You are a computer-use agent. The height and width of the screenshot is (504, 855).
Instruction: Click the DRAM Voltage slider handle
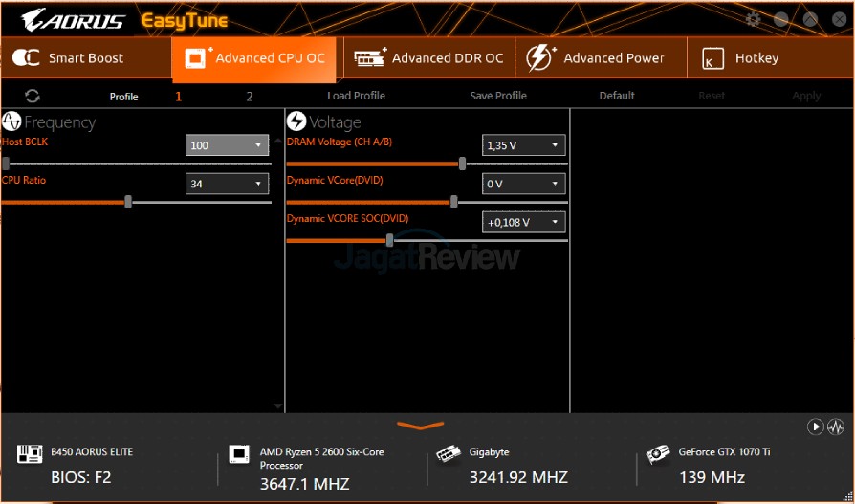tap(462, 164)
